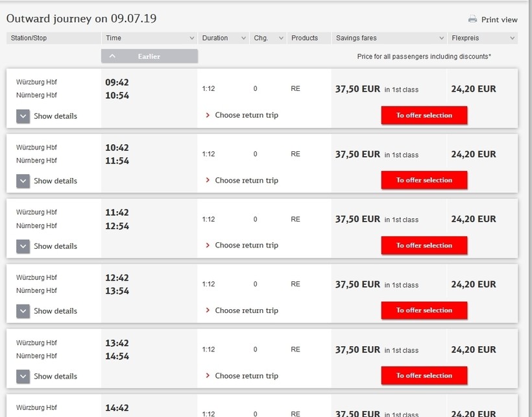Sort by Time column dropdown arrow
Screen dimensions: 532x417
[191, 38]
